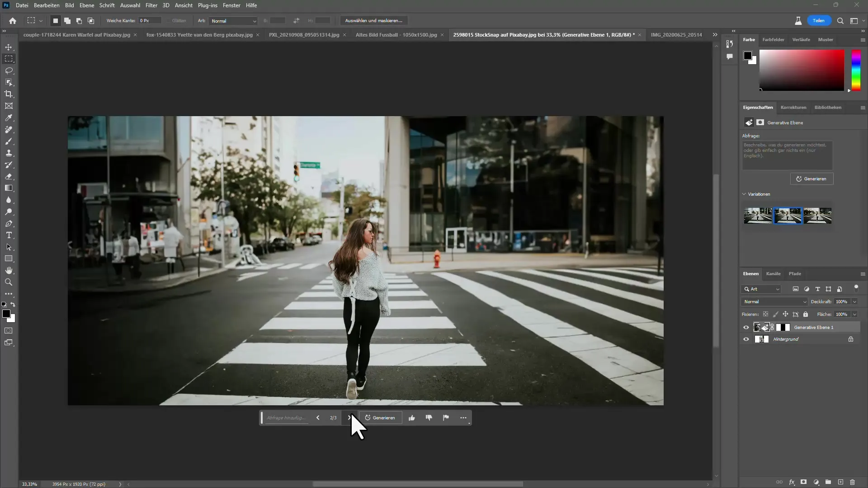Select the Clone Stamp tool
Screen dimensions: 868x488
click(x=9, y=153)
